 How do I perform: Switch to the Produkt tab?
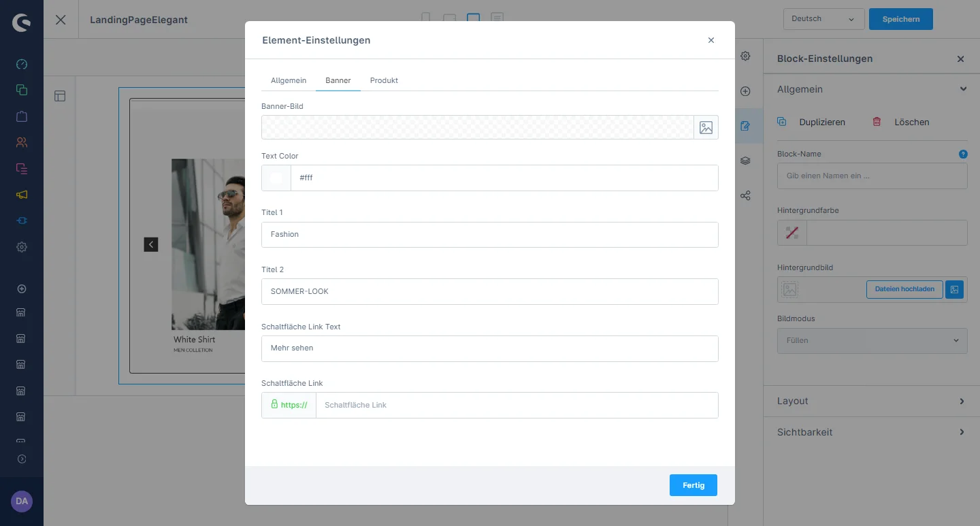coord(384,80)
